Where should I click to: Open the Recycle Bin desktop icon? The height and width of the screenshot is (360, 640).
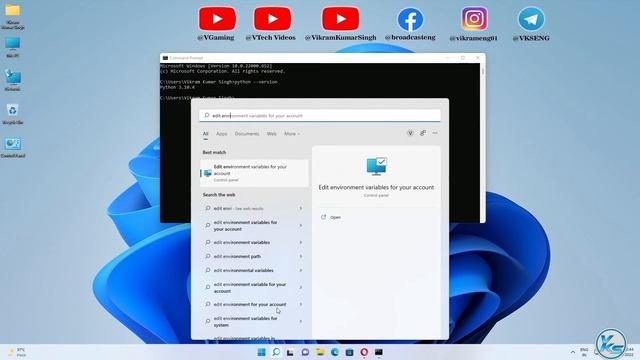click(13, 114)
